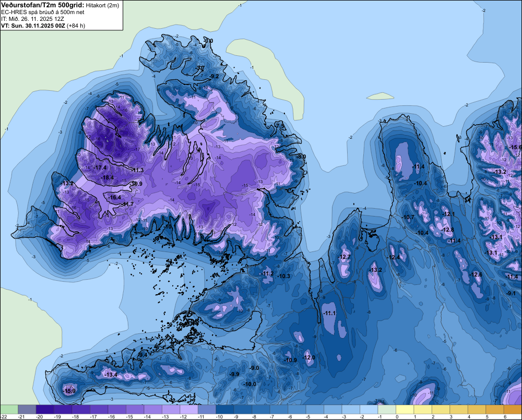522x420 pixels.
Task: Select the '-15.6' label at the map's right edge
Action: (516, 148)
